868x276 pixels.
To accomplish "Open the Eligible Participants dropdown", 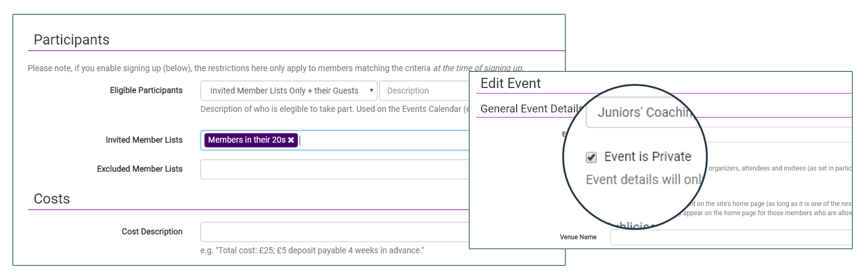I will click(288, 91).
